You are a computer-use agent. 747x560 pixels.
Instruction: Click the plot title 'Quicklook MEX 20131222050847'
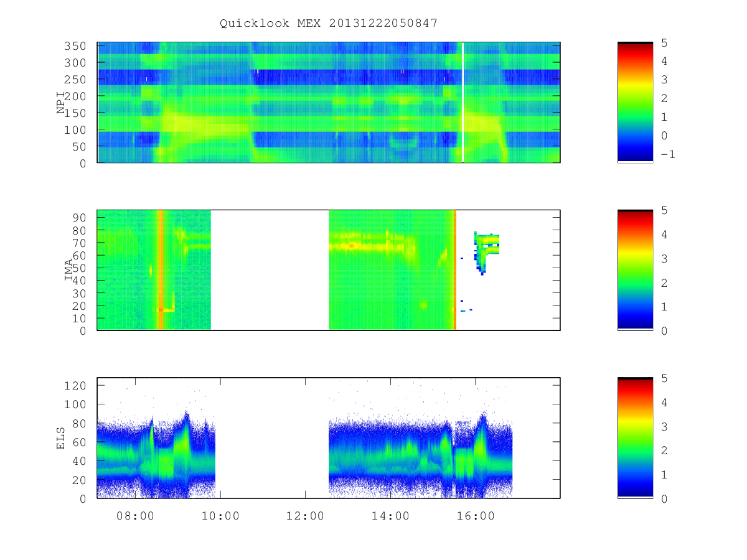click(329, 23)
